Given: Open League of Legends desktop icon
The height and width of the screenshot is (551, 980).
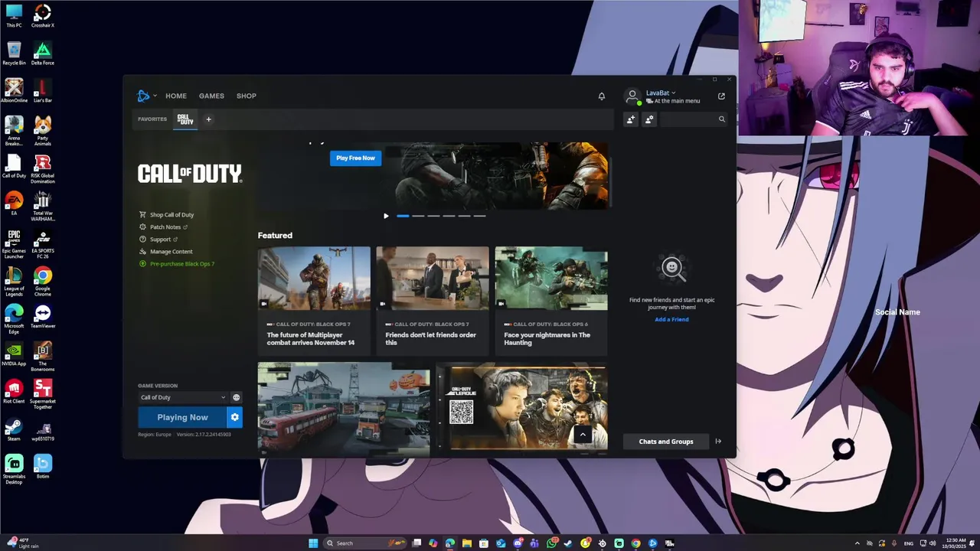Looking at the screenshot, I should tap(14, 282).
